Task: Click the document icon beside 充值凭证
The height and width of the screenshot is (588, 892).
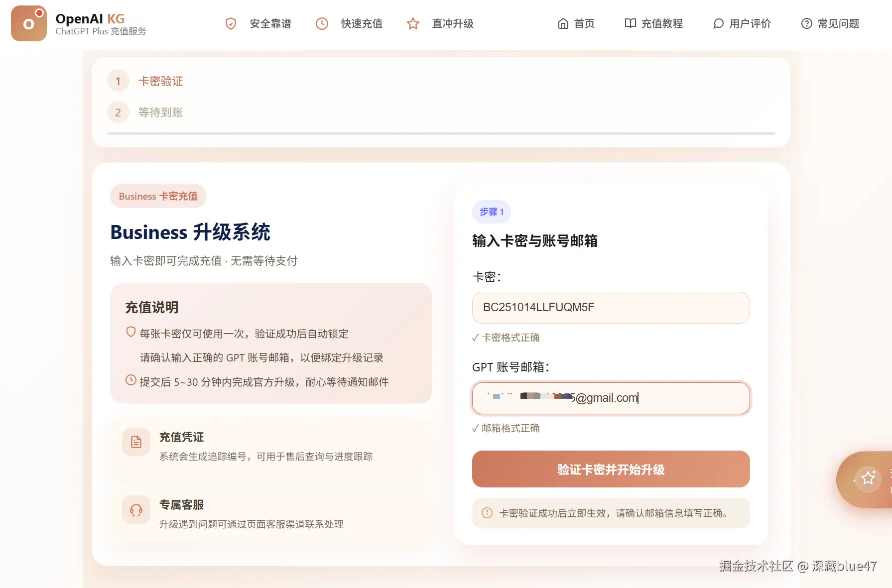Action: [x=136, y=442]
